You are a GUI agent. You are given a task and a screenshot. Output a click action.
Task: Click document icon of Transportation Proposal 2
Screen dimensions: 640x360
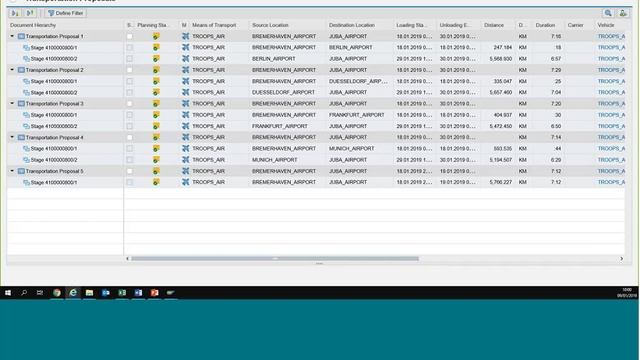[21, 70]
